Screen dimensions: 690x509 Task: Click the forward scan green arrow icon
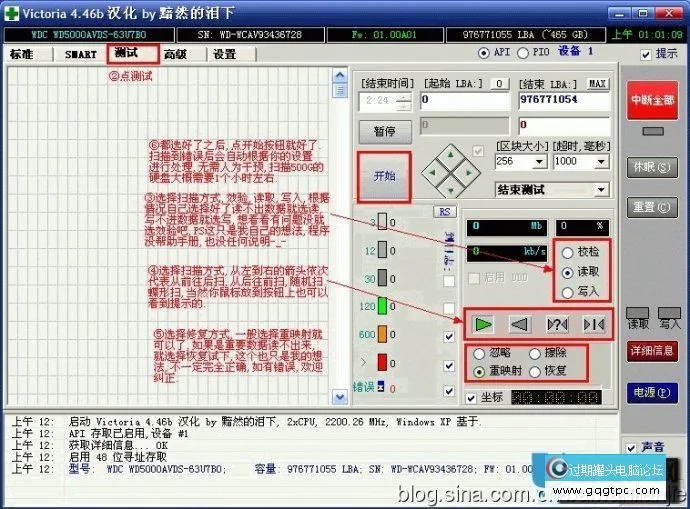[483, 324]
